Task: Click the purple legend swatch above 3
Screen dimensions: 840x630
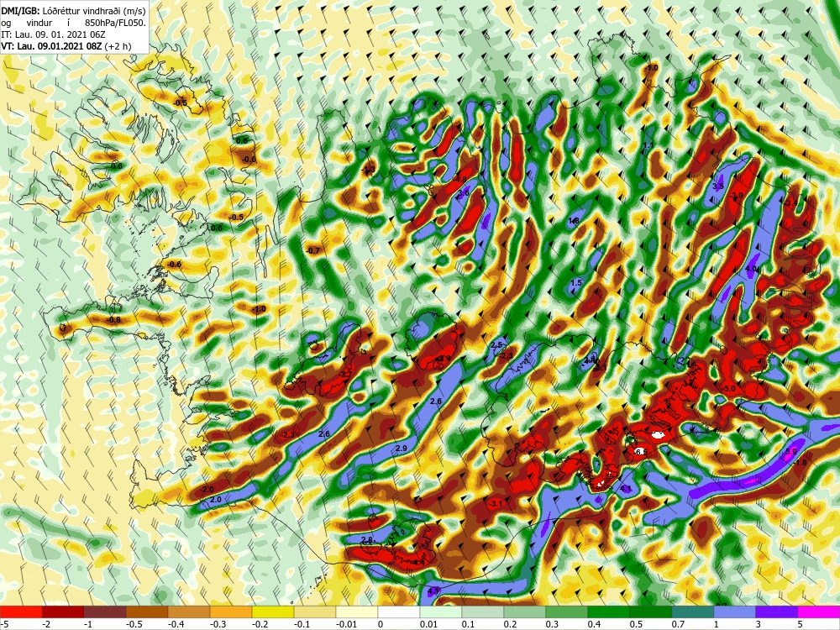Action: tap(777, 612)
